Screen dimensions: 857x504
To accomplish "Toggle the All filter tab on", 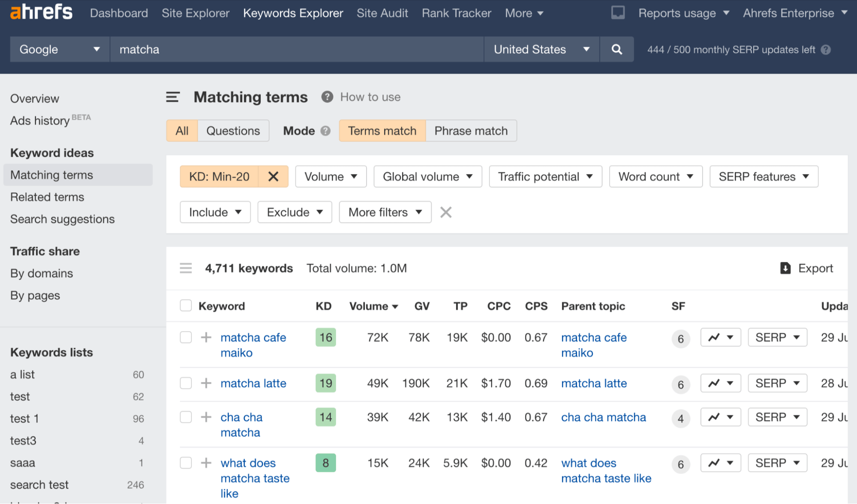I will [x=181, y=130].
